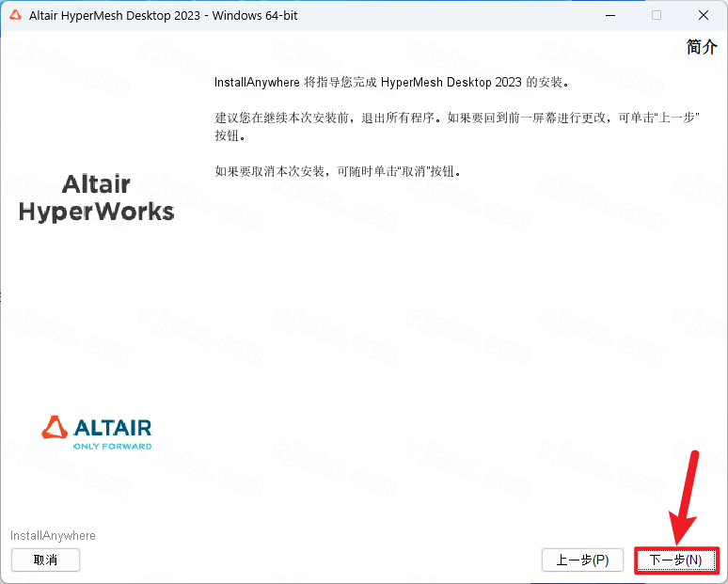
Task: Click the greyed-out maximize button
Action: tap(657, 15)
